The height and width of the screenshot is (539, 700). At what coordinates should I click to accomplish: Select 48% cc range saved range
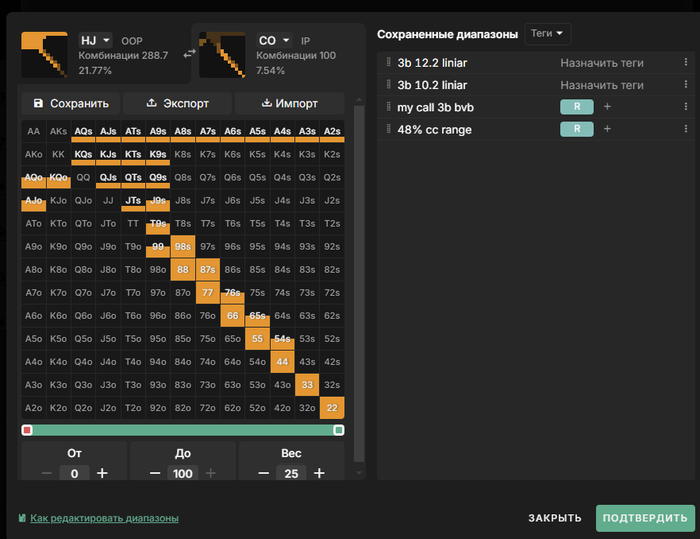[x=434, y=130]
